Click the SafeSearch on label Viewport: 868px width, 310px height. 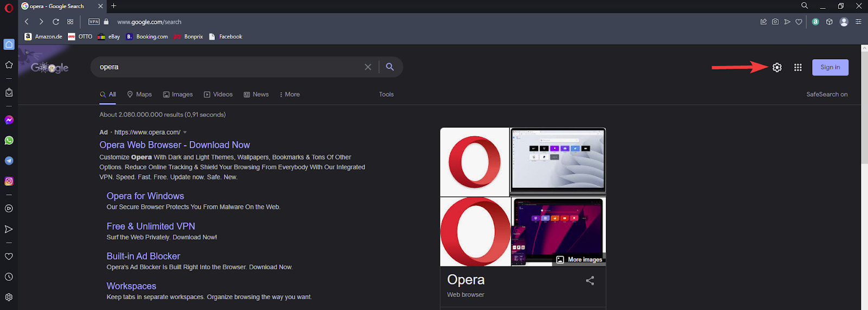pos(827,94)
